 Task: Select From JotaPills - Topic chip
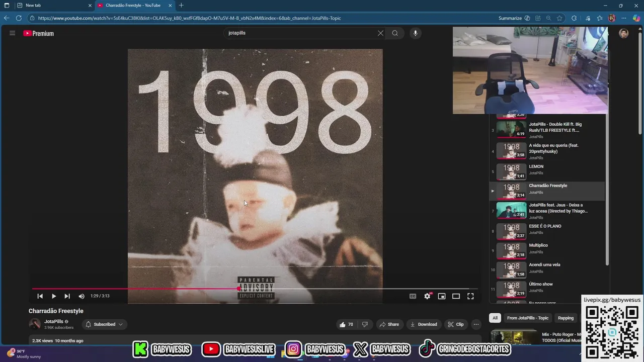click(x=528, y=318)
